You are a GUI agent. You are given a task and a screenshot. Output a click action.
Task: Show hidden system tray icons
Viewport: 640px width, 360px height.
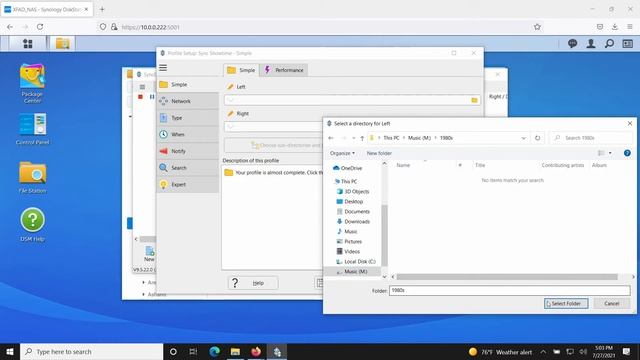543,351
